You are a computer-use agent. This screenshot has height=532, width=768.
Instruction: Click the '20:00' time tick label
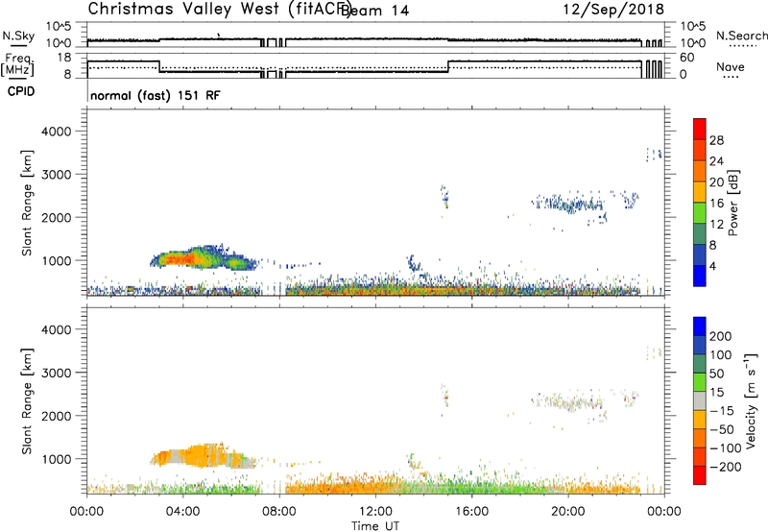coord(568,512)
